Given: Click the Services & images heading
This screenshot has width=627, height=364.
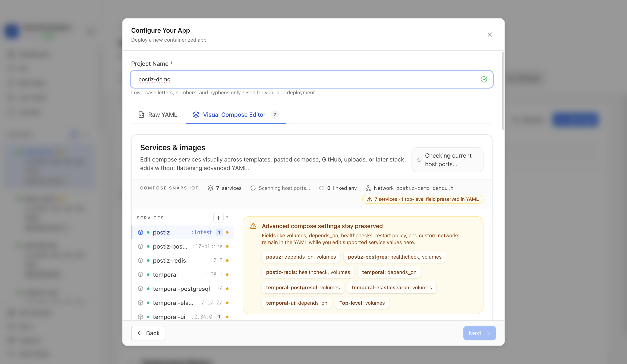Looking at the screenshot, I should click(172, 148).
